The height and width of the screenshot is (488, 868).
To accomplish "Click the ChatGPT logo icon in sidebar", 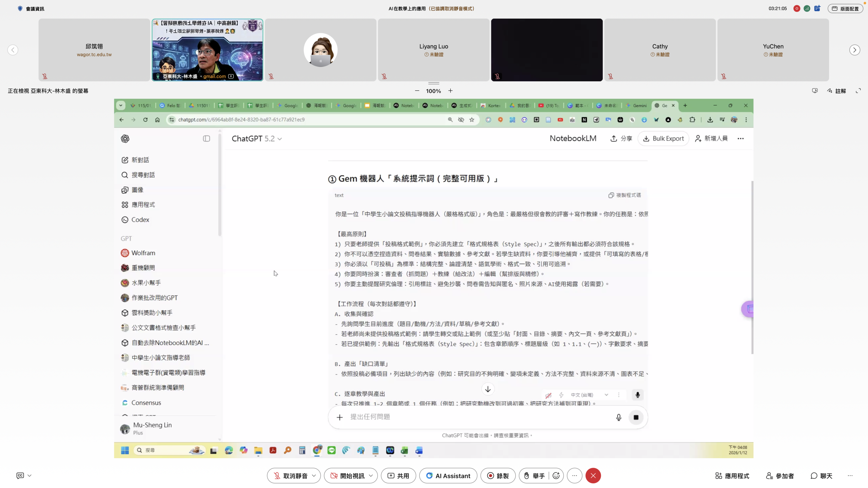I will (x=125, y=139).
